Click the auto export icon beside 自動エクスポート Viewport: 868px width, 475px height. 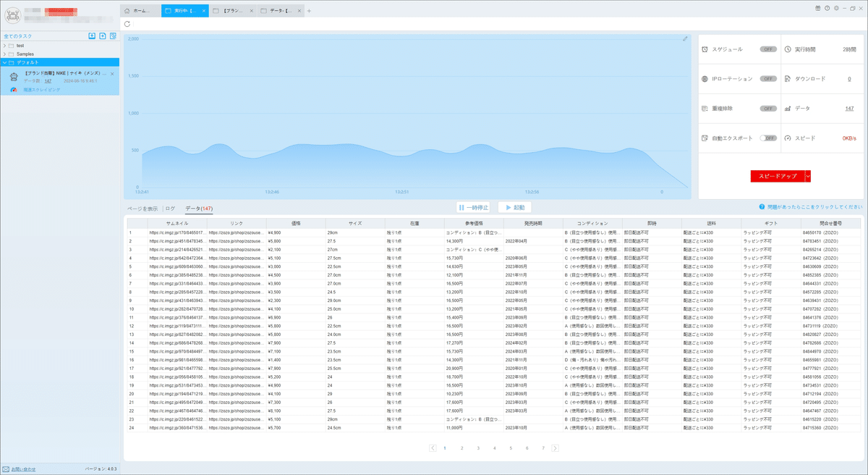click(x=705, y=138)
